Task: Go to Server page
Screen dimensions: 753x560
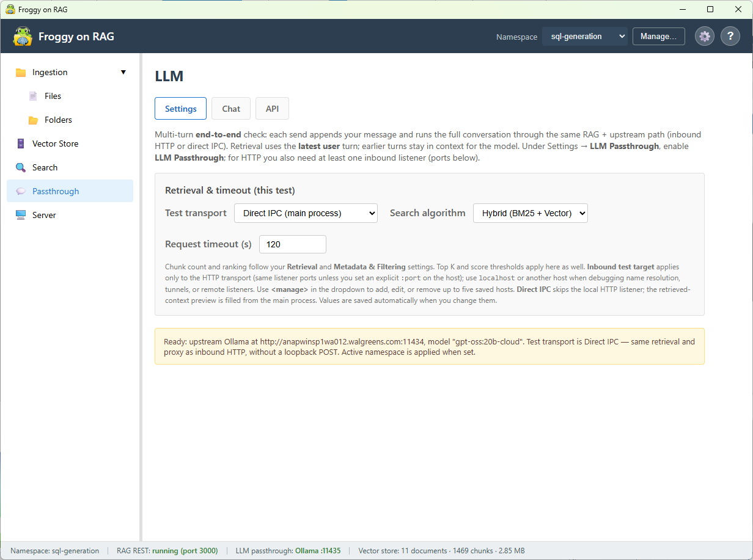Action: [70, 215]
